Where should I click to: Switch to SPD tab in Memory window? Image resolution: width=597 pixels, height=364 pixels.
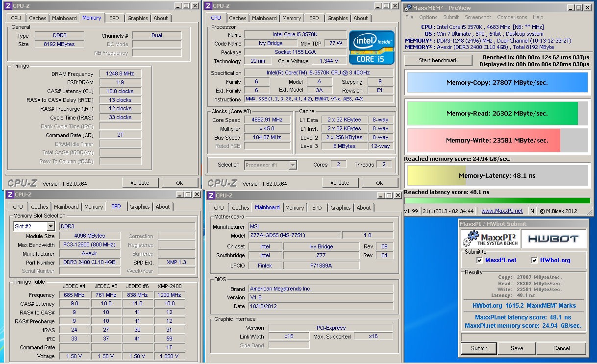pyautogui.click(x=114, y=18)
